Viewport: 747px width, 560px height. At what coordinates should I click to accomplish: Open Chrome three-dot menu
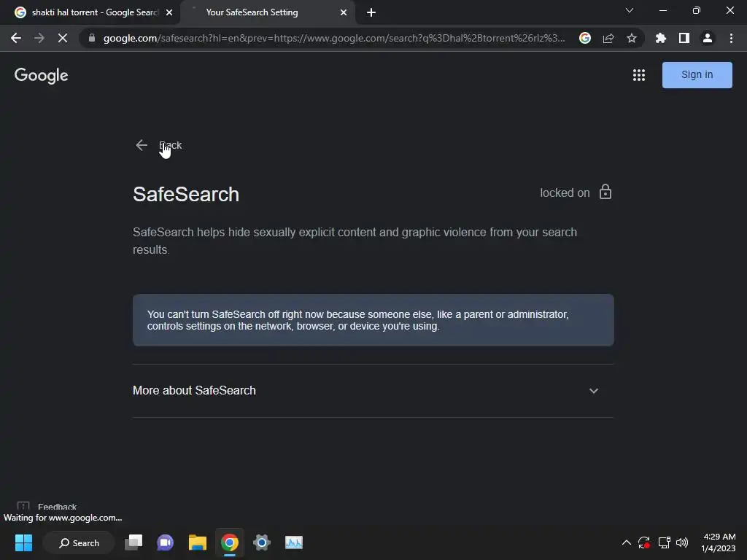tap(731, 38)
